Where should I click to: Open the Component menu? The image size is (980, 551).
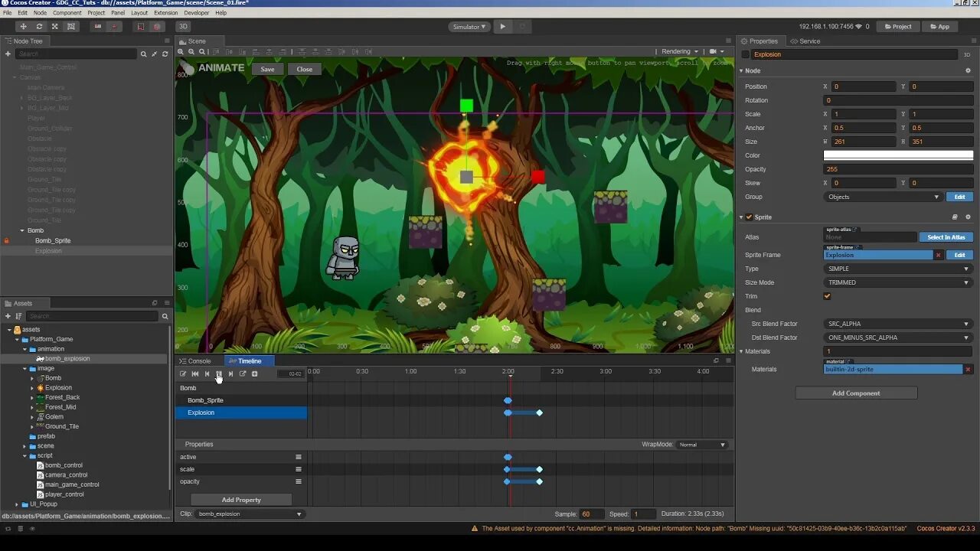[x=67, y=13]
